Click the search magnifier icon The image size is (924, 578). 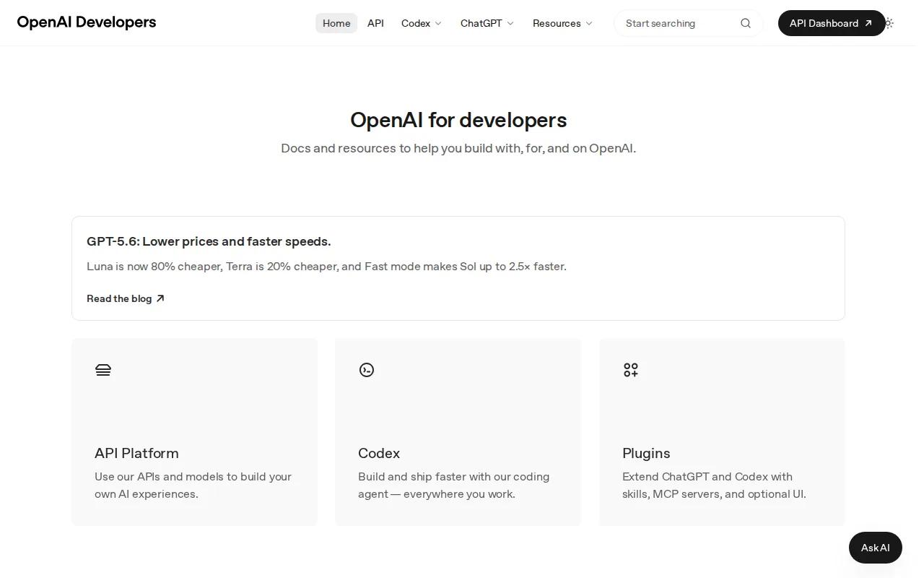coord(746,23)
